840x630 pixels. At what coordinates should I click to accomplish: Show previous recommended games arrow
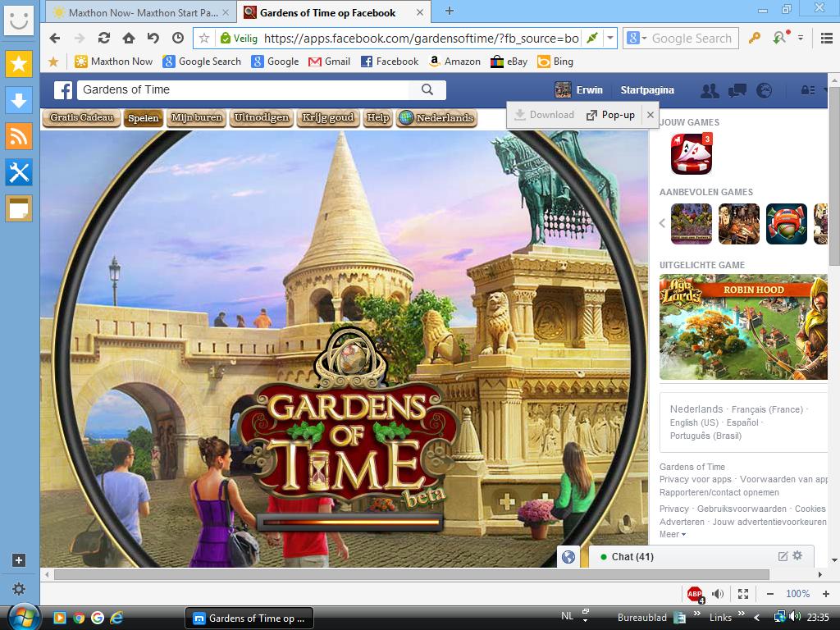coord(663,223)
